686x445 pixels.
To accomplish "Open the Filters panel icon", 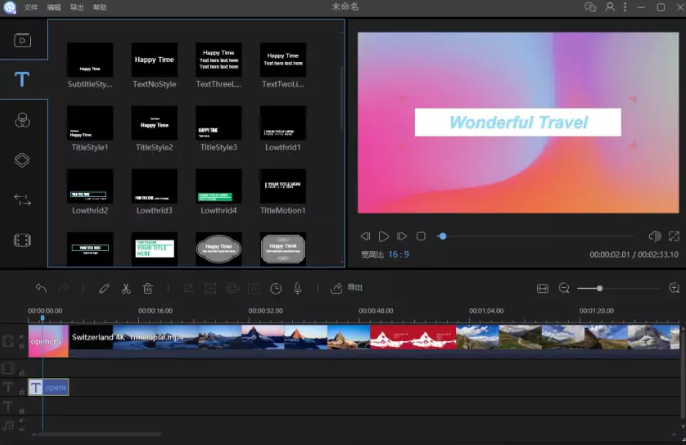I will (22, 120).
